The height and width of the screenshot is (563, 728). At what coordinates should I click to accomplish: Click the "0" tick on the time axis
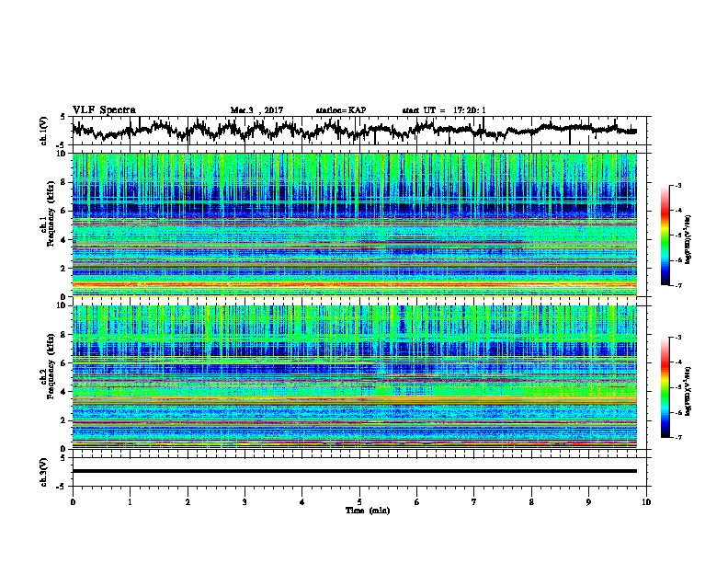(73, 502)
